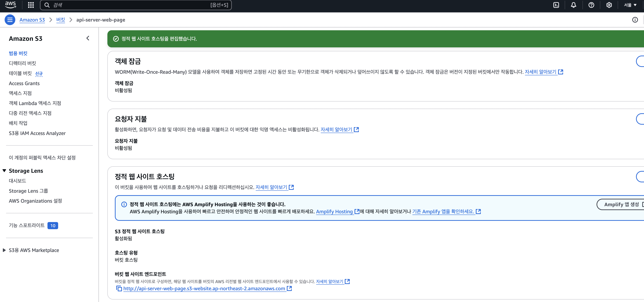Image resolution: width=644 pixels, height=302 pixels.
Task: Select 액세스 지점 in the sidebar
Action: 20,93
